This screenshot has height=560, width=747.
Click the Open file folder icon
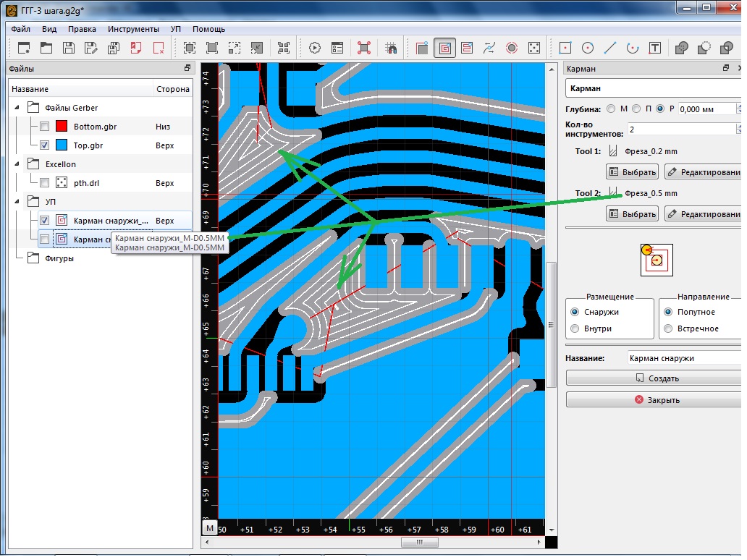coord(46,48)
